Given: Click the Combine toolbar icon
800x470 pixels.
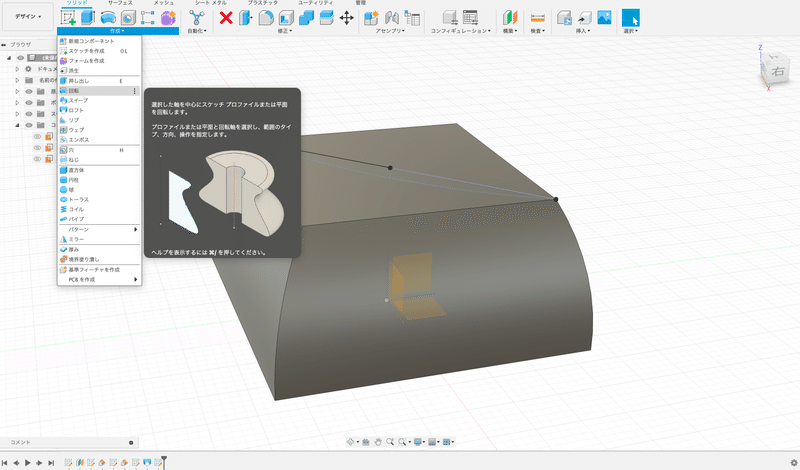Looking at the screenshot, I should coord(306,18).
